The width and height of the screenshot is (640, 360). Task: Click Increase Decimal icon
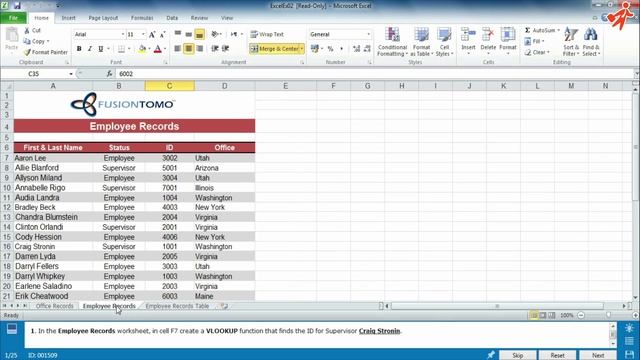pos(356,49)
